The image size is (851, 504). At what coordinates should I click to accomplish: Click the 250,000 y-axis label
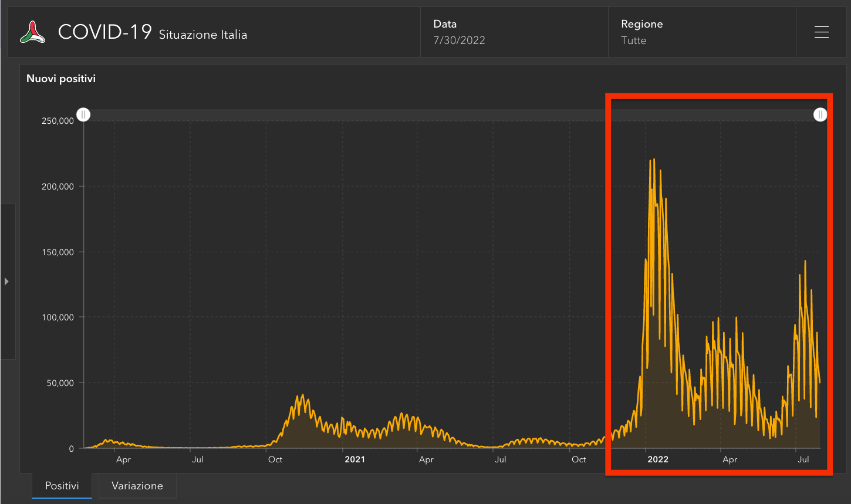58,121
